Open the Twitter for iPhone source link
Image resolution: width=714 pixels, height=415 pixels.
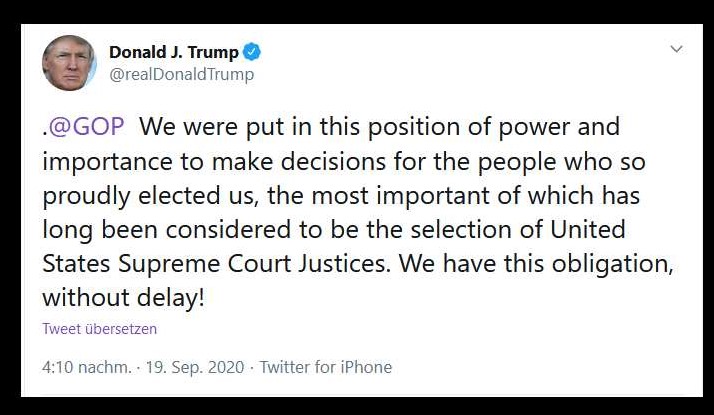(x=326, y=367)
